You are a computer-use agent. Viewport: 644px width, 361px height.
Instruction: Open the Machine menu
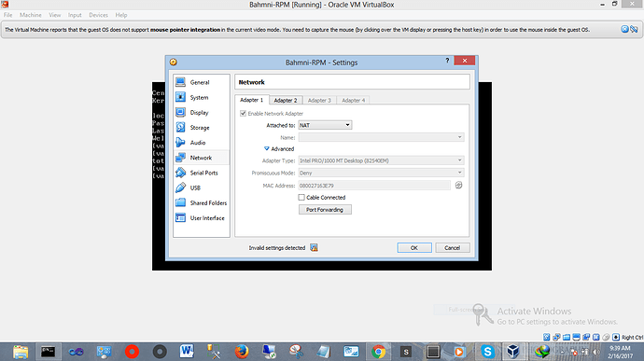[31, 15]
